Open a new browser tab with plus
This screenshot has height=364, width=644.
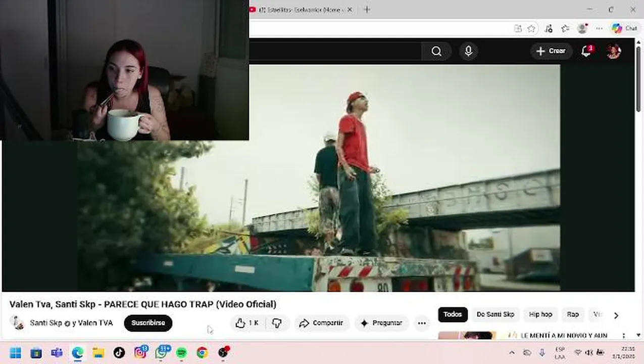(367, 10)
